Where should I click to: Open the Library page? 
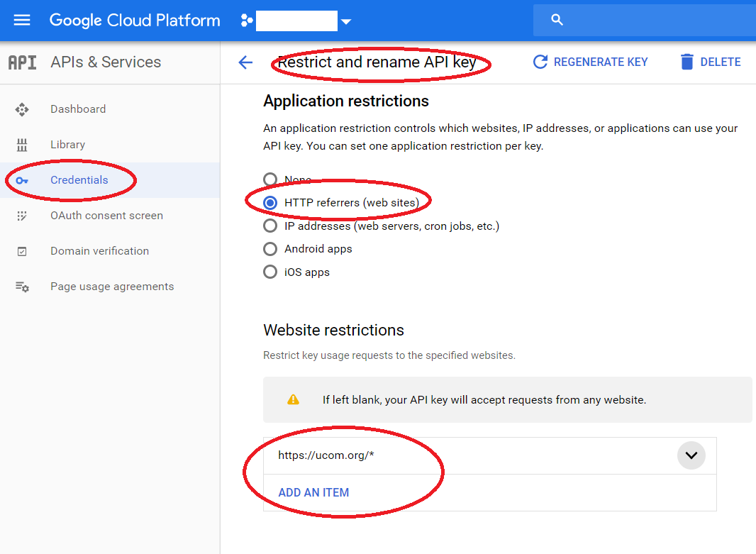tap(68, 145)
